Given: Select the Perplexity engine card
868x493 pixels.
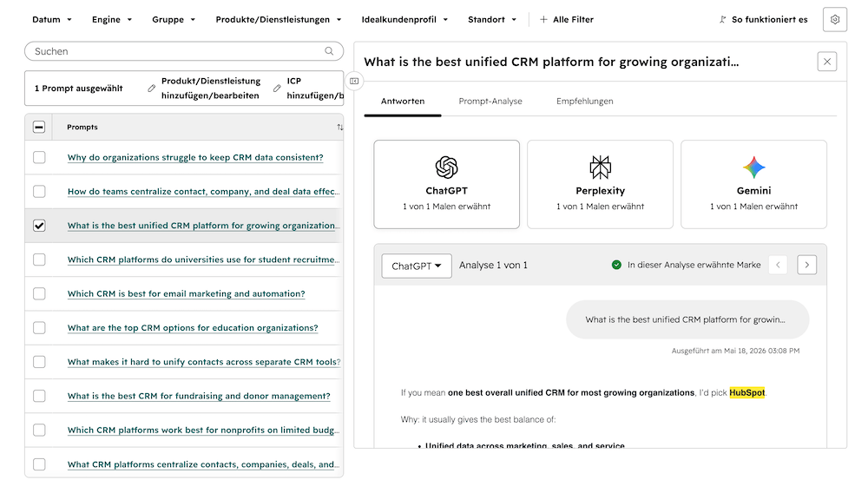Looking at the screenshot, I should (600, 184).
